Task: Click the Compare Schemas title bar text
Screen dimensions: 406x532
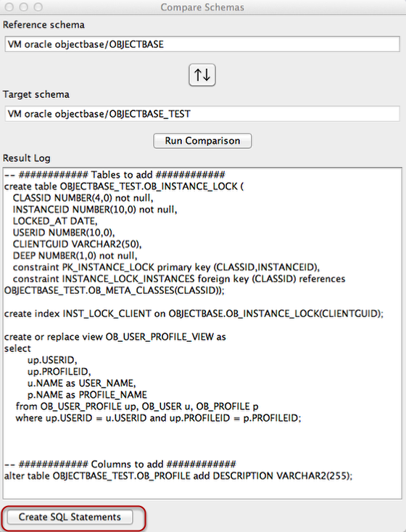Action: (202, 7)
